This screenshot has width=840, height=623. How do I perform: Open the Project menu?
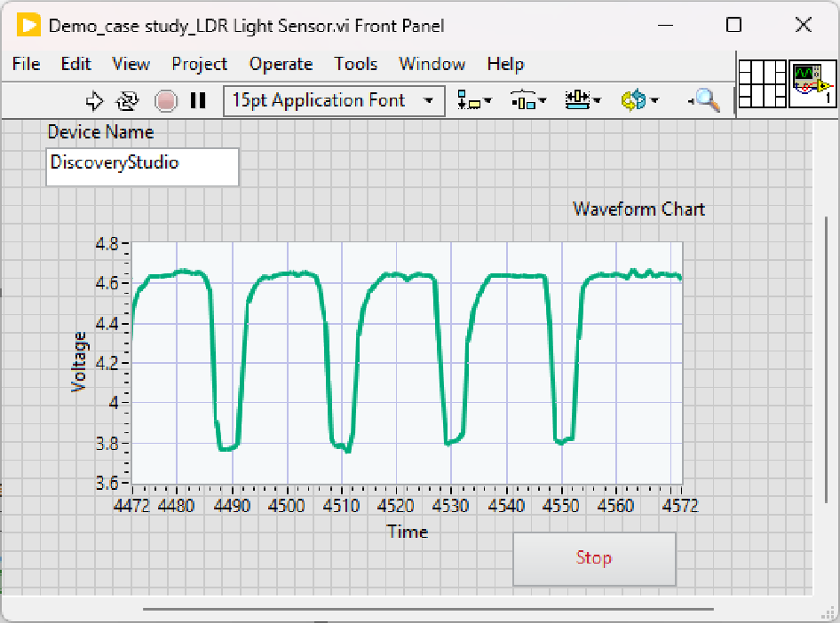point(199,64)
